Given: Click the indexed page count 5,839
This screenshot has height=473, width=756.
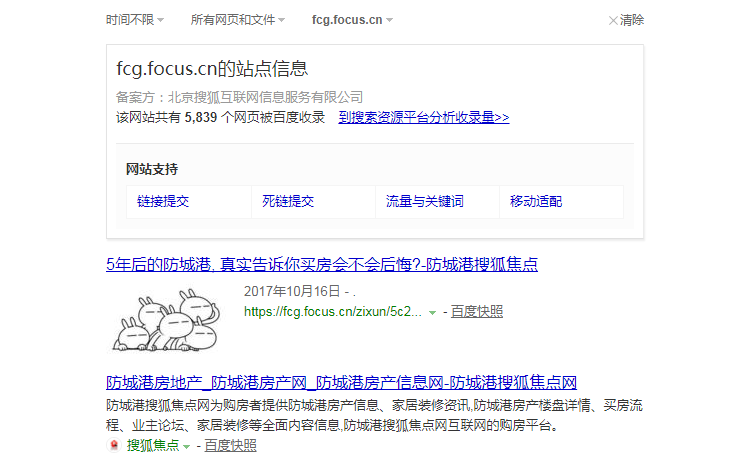Looking at the screenshot, I should tap(201, 117).
